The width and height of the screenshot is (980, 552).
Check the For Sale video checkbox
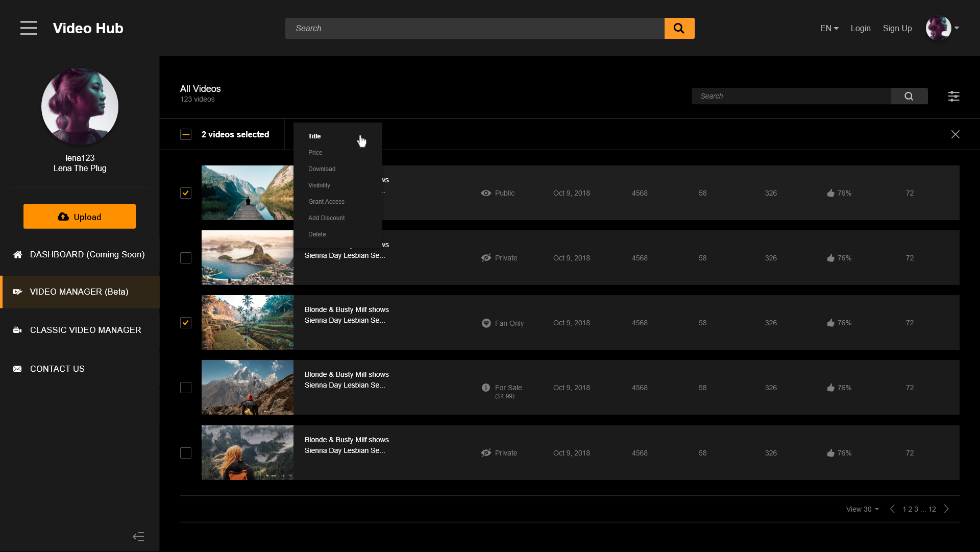click(186, 388)
